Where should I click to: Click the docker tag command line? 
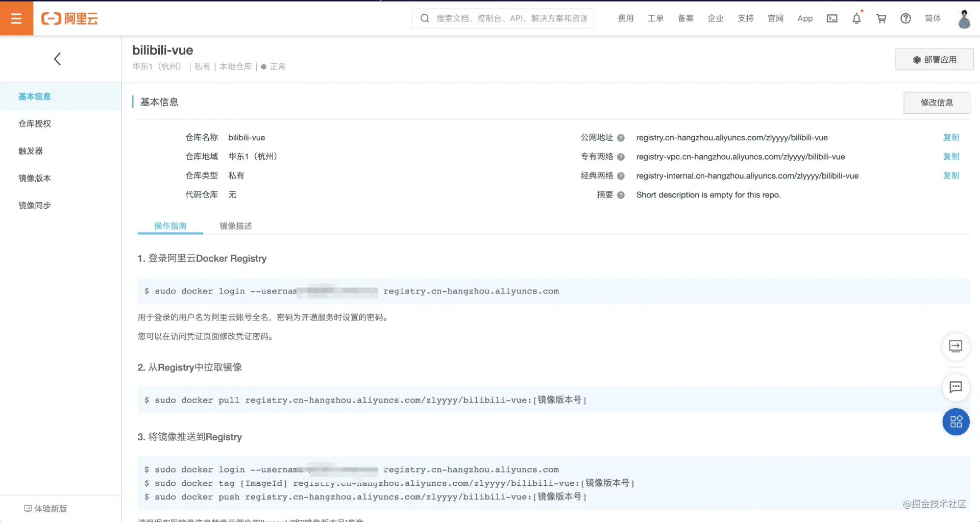[x=389, y=483]
